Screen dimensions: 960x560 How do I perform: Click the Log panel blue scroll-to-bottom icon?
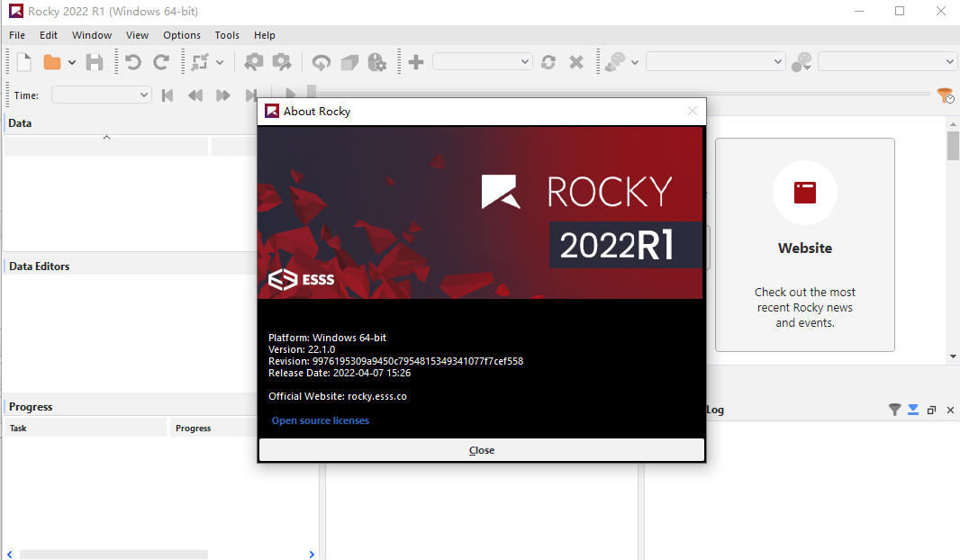click(913, 410)
